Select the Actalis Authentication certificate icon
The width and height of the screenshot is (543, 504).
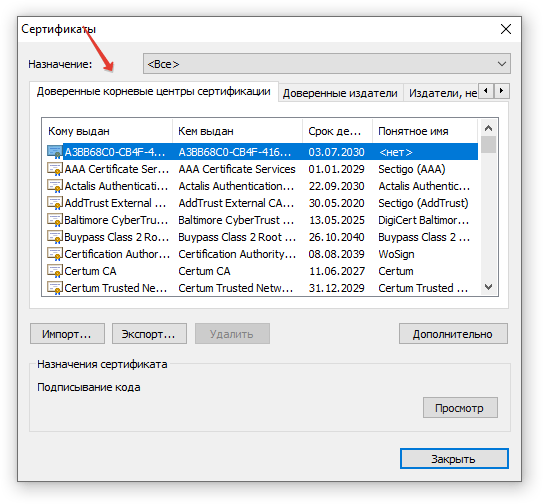[55, 186]
